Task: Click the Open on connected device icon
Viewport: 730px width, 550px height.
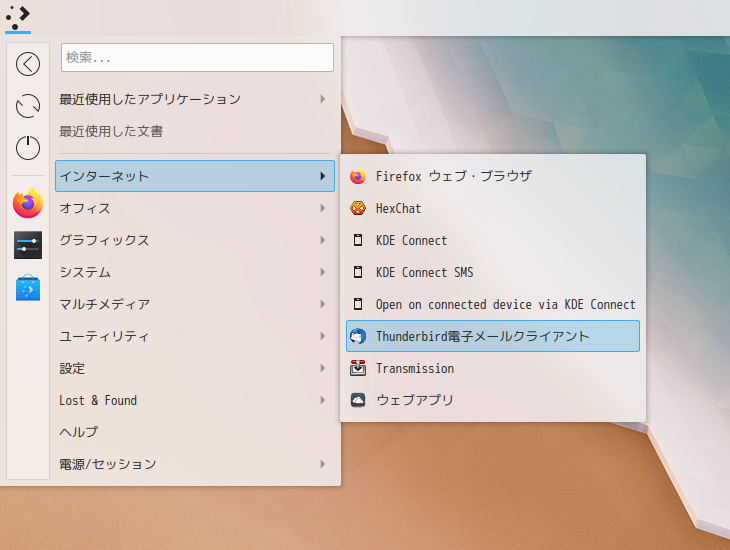Action: 358,304
